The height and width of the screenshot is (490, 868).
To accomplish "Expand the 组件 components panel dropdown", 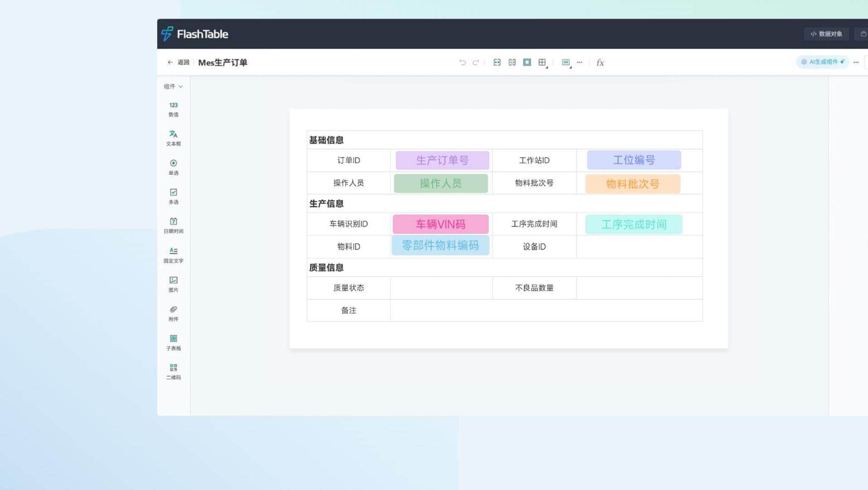I will point(173,86).
